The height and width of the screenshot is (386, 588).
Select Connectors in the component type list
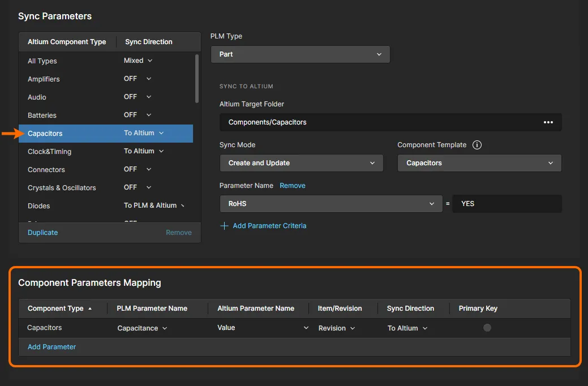[46, 170]
